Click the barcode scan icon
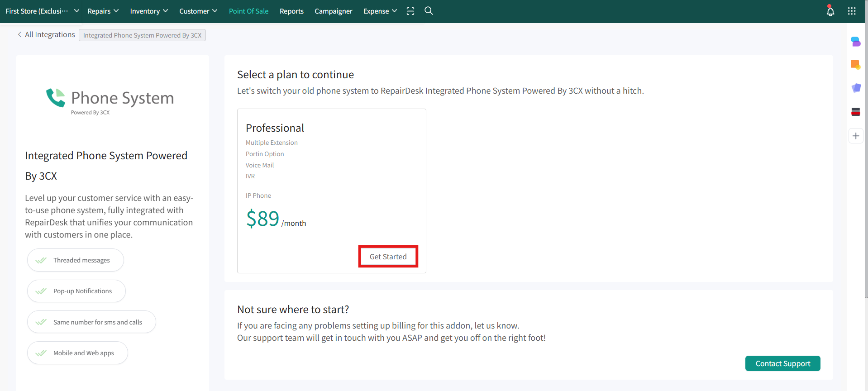The height and width of the screenshot is (391, 868). (410, 11)
